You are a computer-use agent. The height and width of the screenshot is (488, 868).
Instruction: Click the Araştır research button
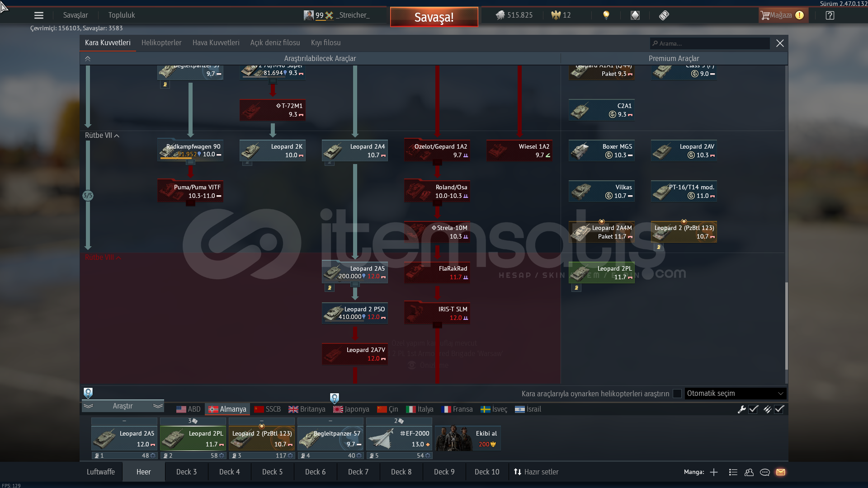(x=123, y=406)
